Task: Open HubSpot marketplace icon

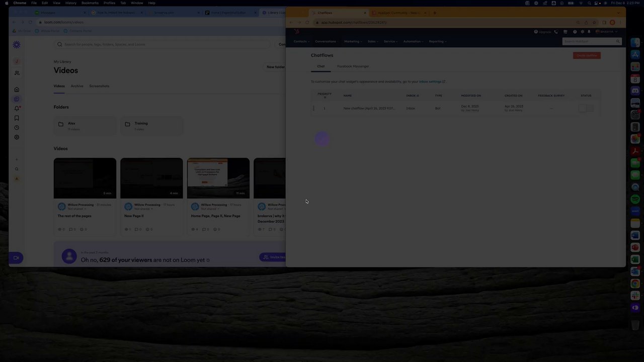Action: 565,32
